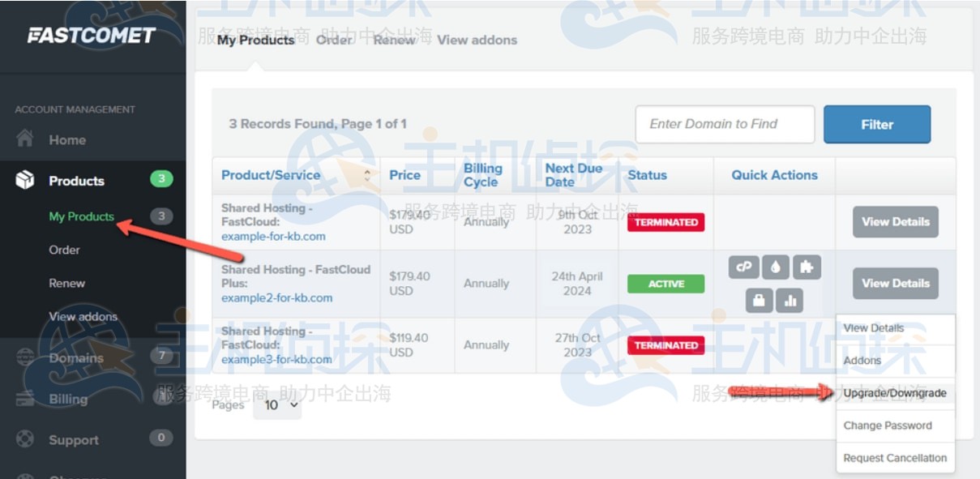Screen dimensions: 980x479
Task: Click the Domains count badge 7
Action: [x=161, y=356]
